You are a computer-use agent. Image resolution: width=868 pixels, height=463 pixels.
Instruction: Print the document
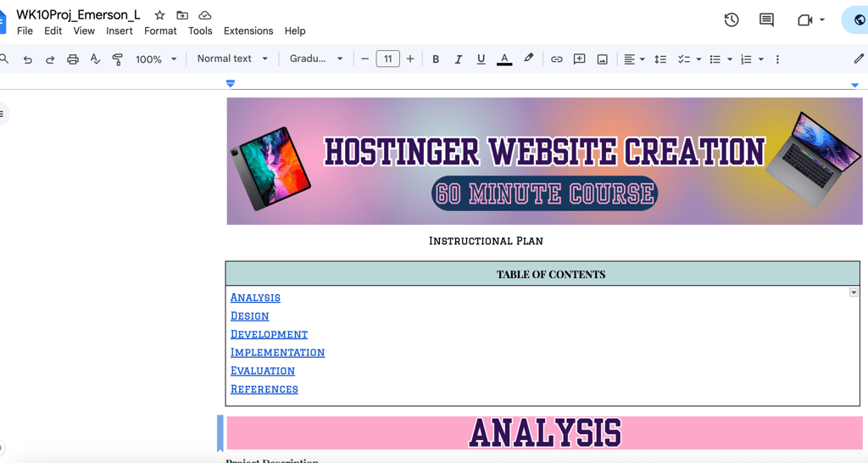tap(73, 59)
